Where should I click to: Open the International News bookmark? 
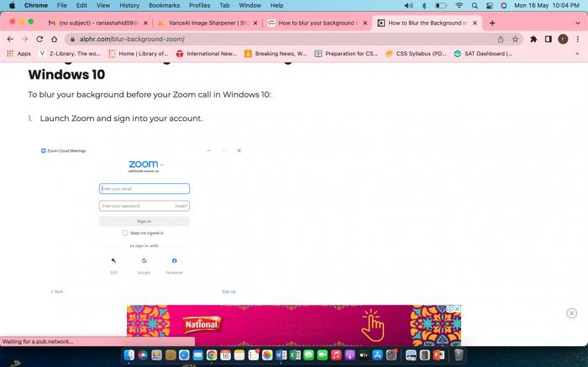pyautogui.click(x=207, y=54)
